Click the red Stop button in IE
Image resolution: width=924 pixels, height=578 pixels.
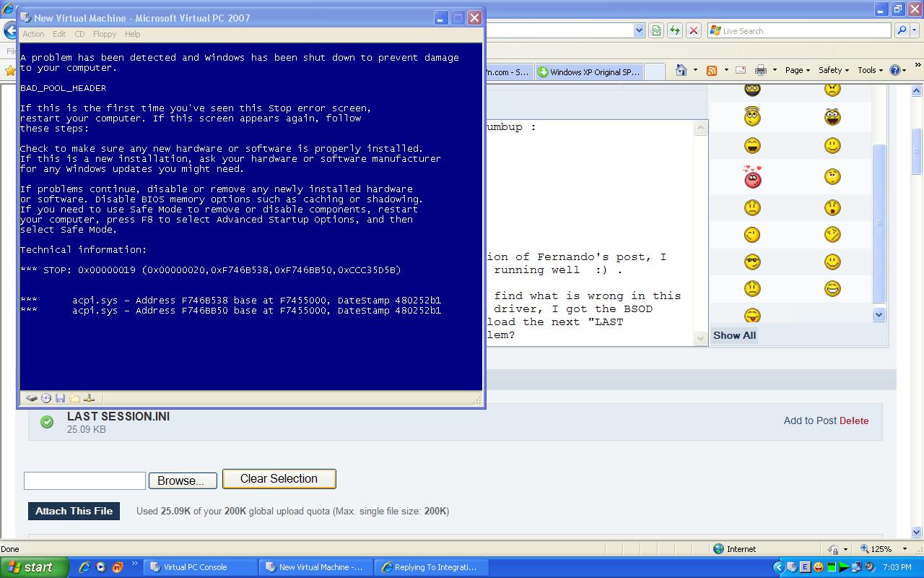pyautogui.click(x=694, y=30)
